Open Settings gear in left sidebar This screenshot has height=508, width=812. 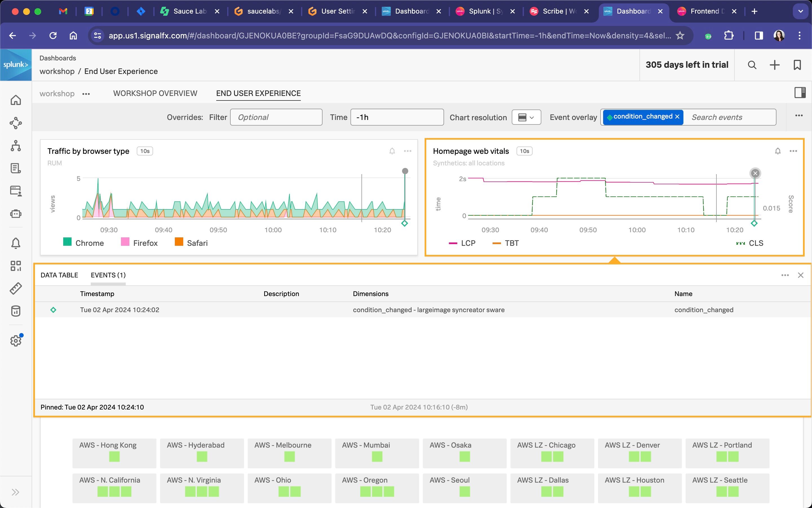click(16, 341)
